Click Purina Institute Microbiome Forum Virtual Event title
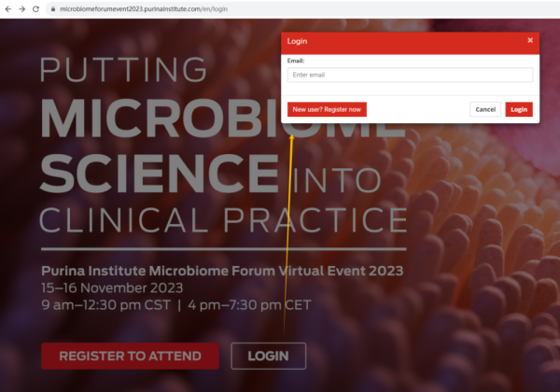 pos(222,271)
